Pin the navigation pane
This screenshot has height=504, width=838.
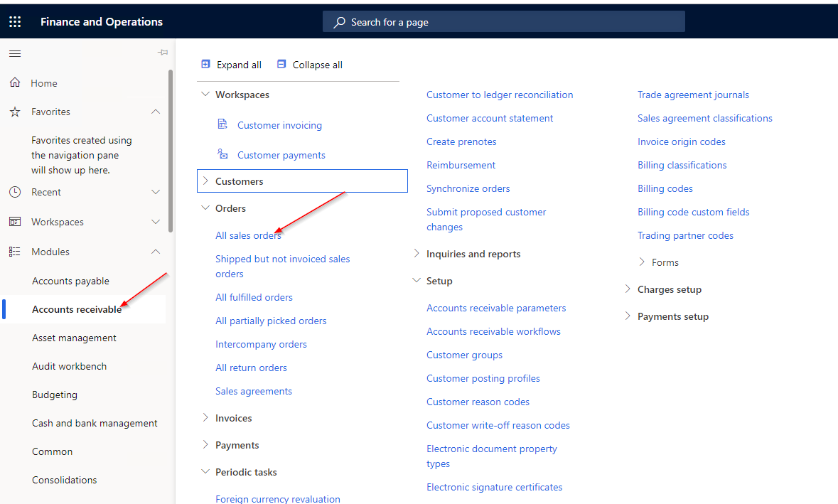pos(163,53)
